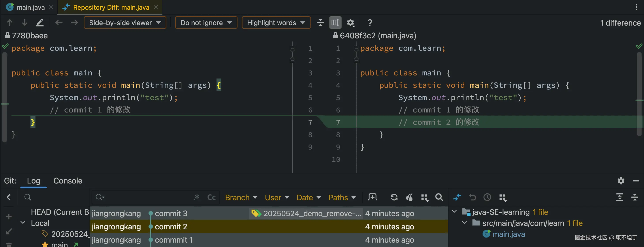644x247 pixels.
Task: Open Side-by-side viewer dropdown
Action: 125,23
